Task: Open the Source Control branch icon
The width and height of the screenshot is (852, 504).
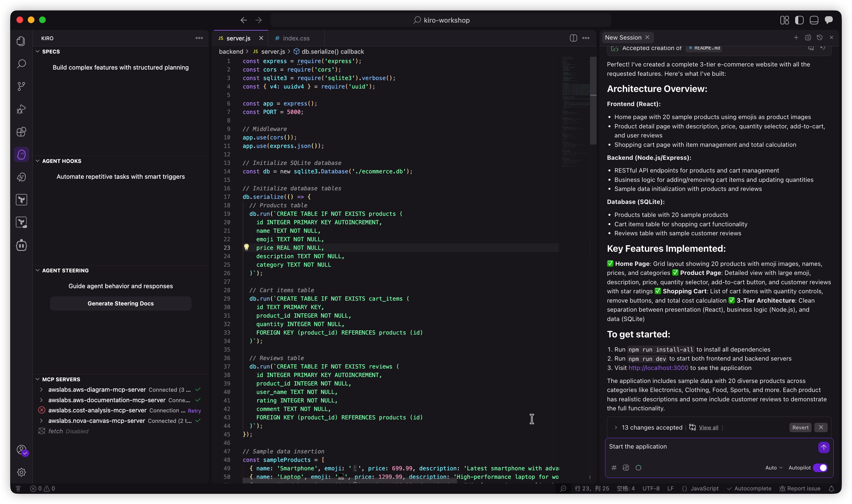Action: [21, 86]
